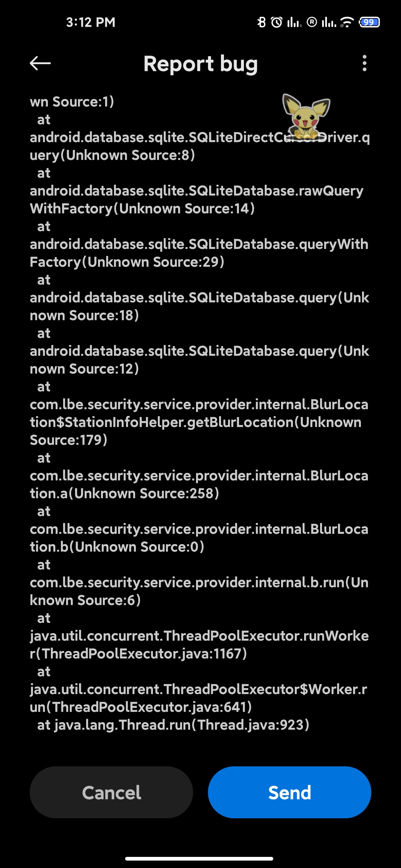Tap the ThreadPoolExecutor.runWorker trace line
This screenshot has height=868, width=401.
pyautogui.click(x=199, y=645)
